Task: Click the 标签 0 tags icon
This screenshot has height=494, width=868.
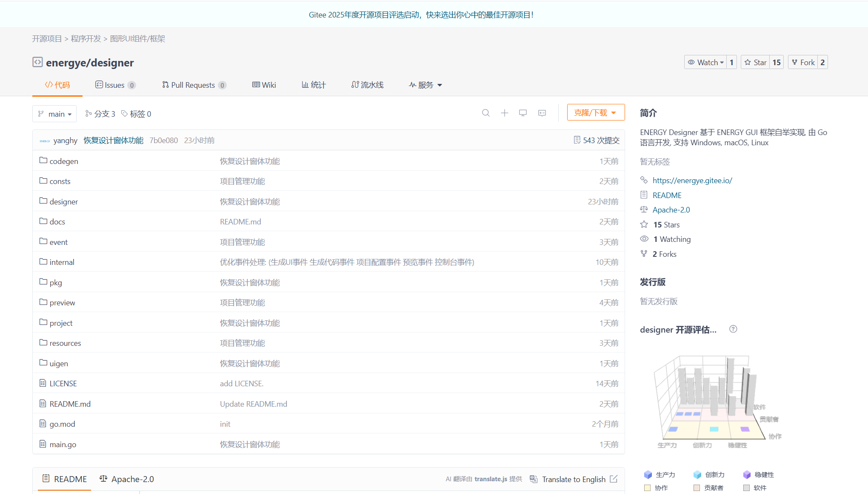Action: click(125, 114)
